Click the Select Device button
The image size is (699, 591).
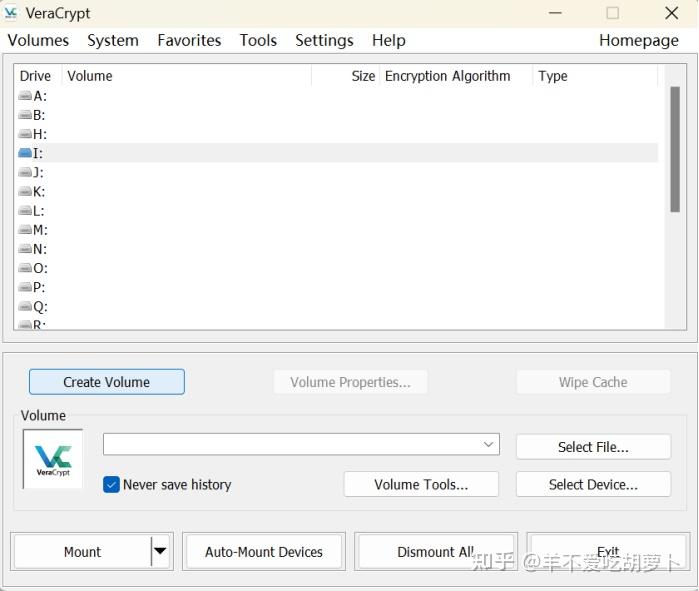click(x=593, y=484)
